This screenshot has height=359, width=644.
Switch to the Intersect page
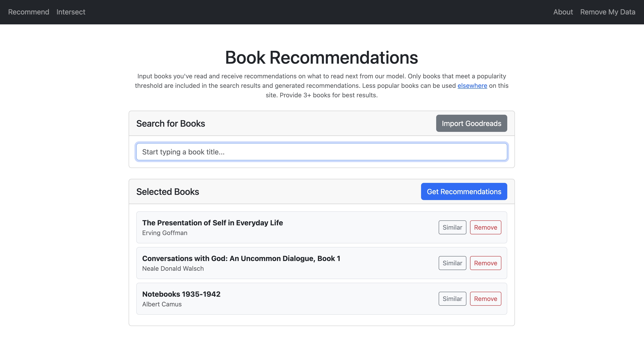pos(71,12)
